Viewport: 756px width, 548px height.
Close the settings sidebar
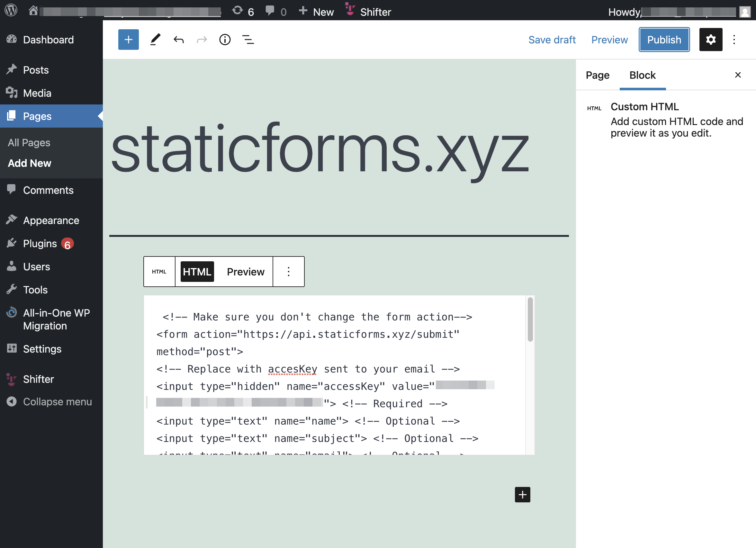pyautogui.click(x=738, y=75)
